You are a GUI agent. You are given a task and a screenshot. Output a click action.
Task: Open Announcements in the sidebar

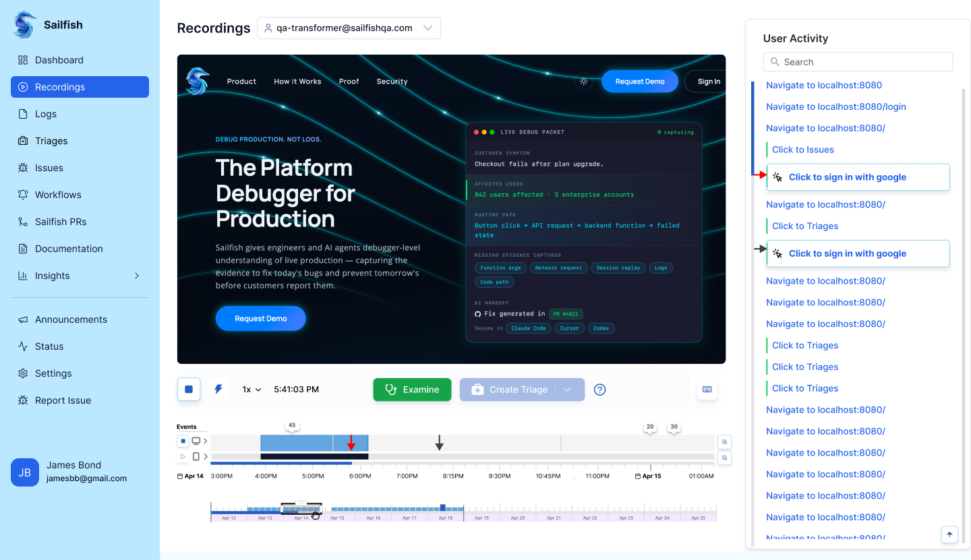coord(80,319)
